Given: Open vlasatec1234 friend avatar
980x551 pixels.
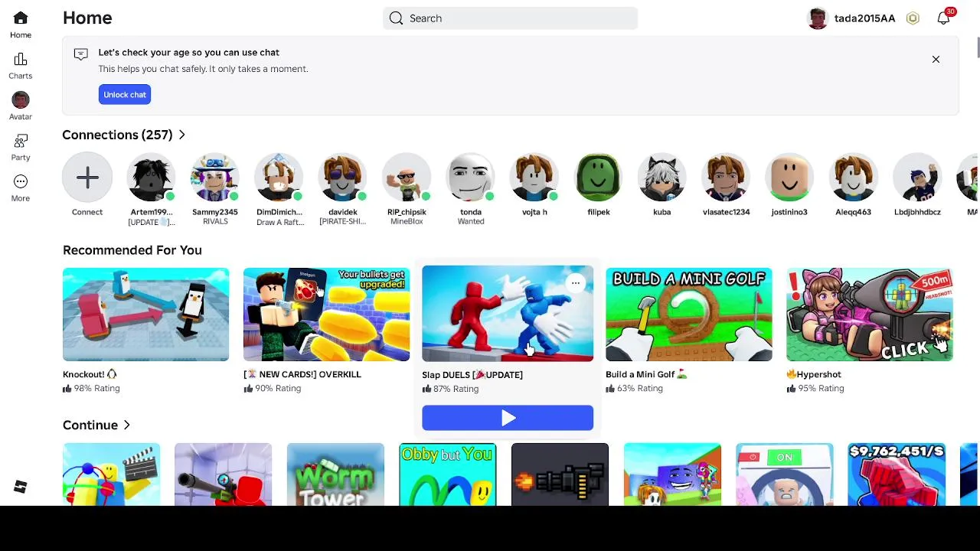Looking at the screenshot, I should (x=726, y=178).
